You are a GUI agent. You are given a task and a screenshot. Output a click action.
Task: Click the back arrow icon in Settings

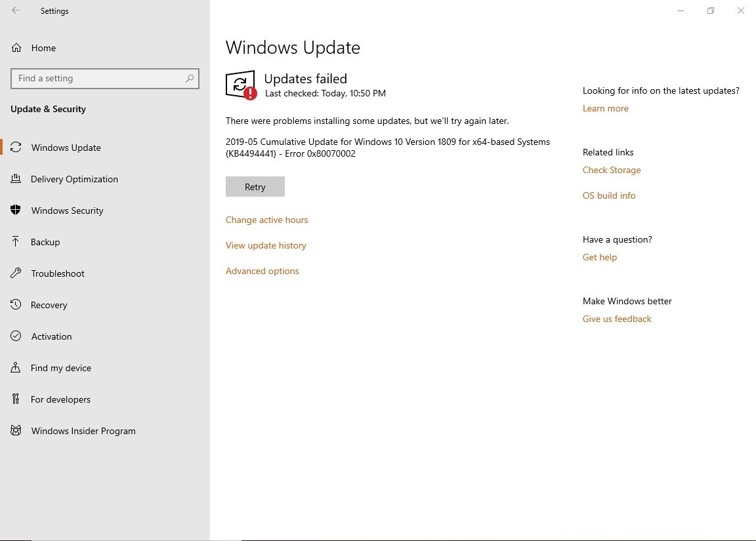(16, 10)
